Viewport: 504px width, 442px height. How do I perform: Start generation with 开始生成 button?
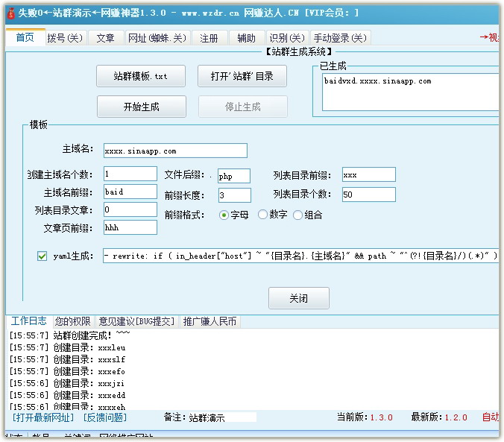[x=142, y=107]
